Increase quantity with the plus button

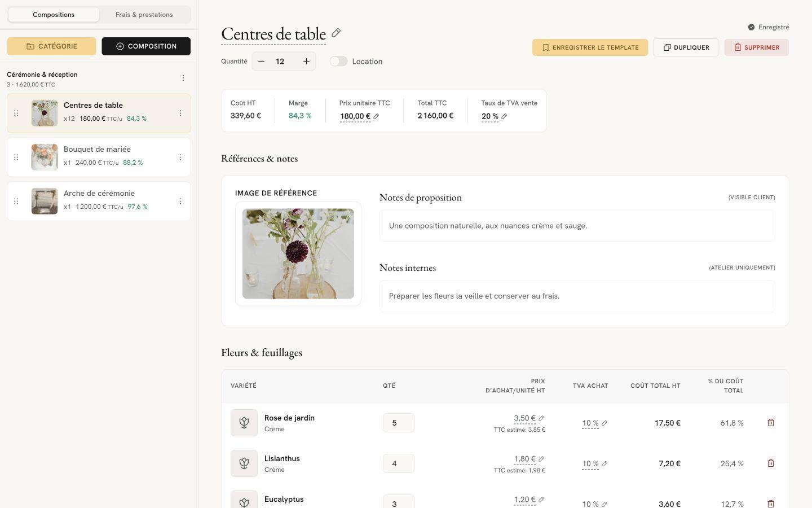pyautogui.click(x=306, y=61)
